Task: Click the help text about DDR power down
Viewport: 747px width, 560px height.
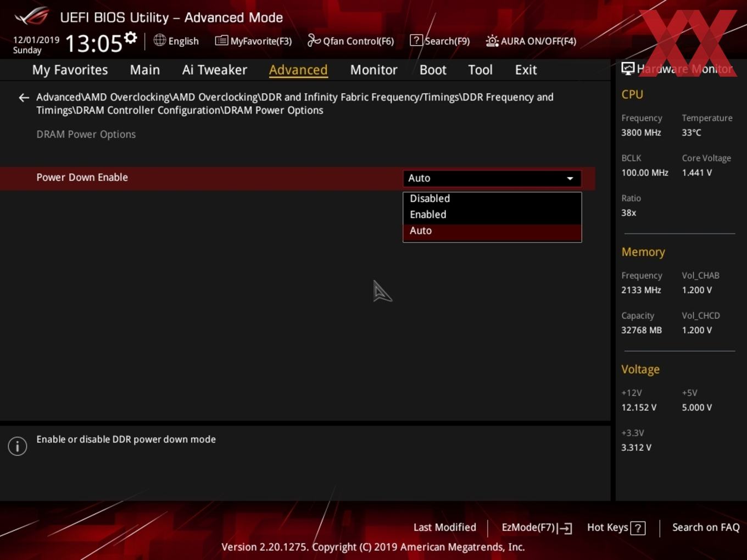Action: [126, 440]
